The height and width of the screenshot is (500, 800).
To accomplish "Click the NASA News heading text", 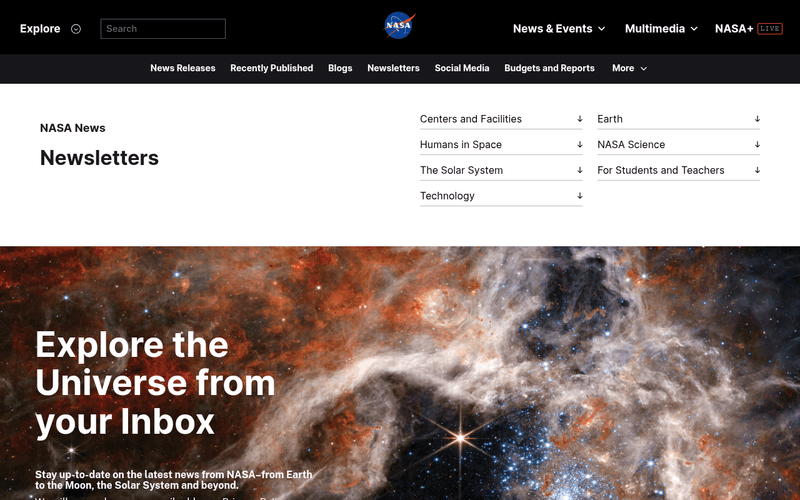I will [72, 128].
